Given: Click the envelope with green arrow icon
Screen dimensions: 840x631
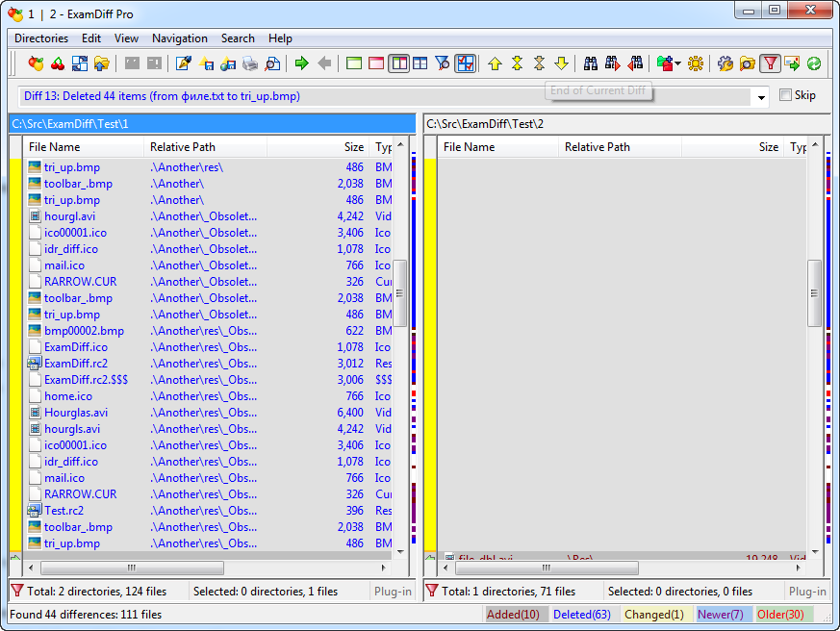Looking at the screenshot, I should click(x=792, y=63).
